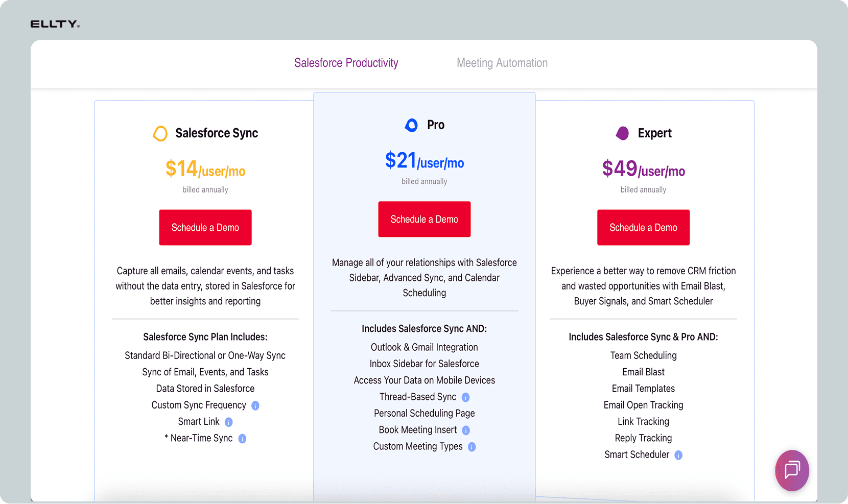Click the ELLTY logo
The width and height of the screenshot is (848, 504).
pos(55,24)
